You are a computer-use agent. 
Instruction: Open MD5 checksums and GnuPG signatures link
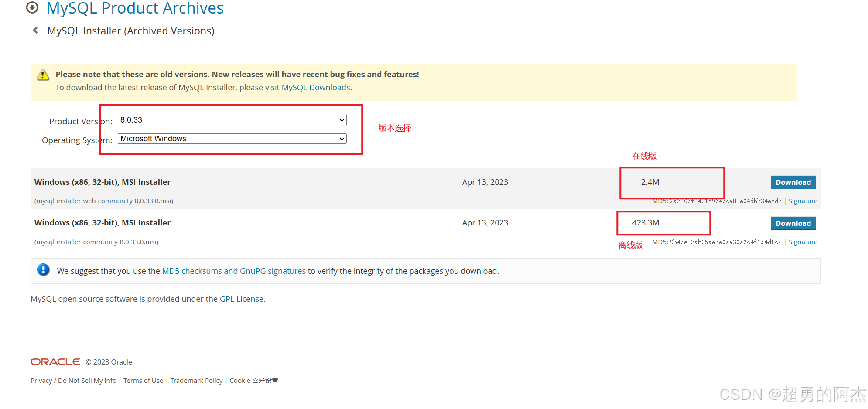(x=234, y=271)
